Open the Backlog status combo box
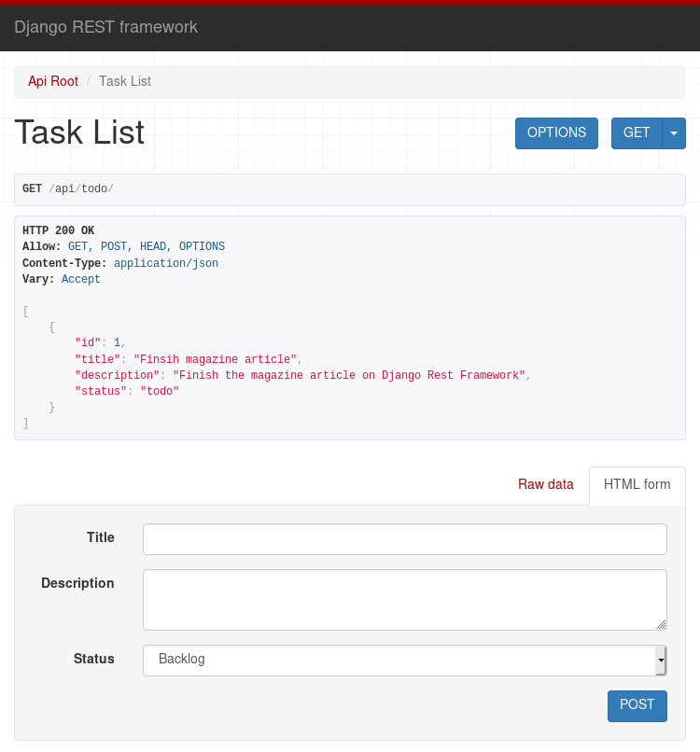 point(404,661)
